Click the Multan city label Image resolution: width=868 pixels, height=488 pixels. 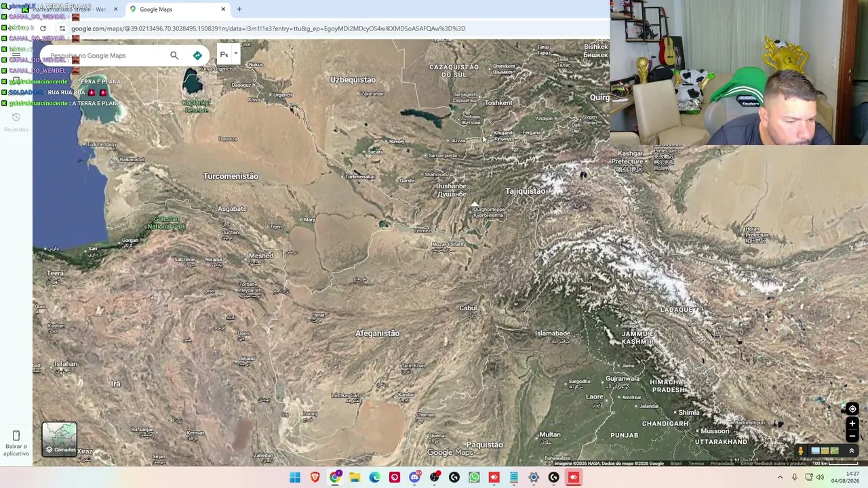coord(550,434)
